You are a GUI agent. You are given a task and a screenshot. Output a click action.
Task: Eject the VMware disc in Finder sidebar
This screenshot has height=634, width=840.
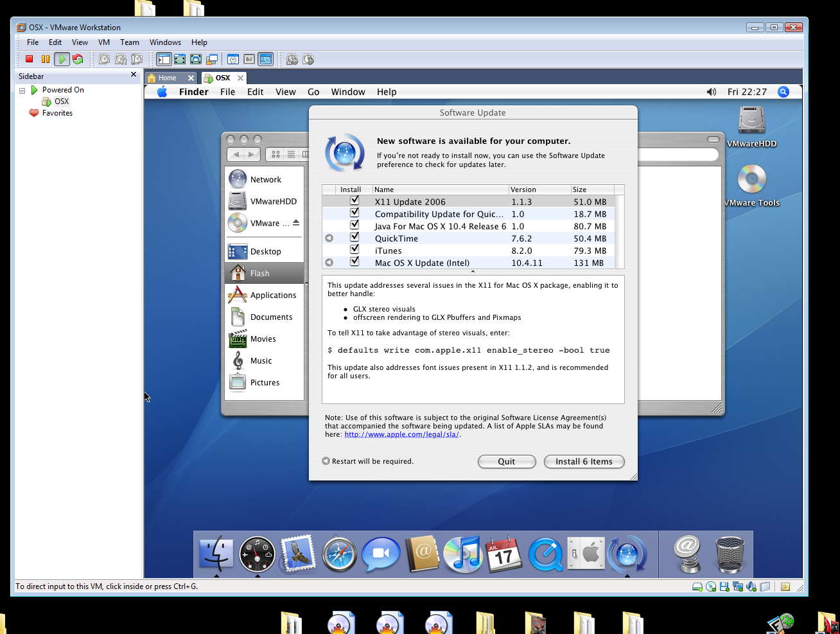pyautogui.click(x=296, y=223)
